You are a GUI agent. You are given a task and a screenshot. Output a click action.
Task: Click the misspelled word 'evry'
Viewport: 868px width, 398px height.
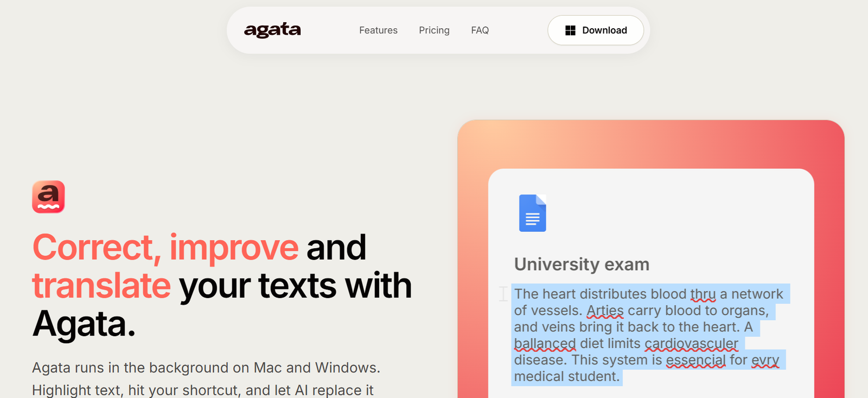[x=765, y=360]
